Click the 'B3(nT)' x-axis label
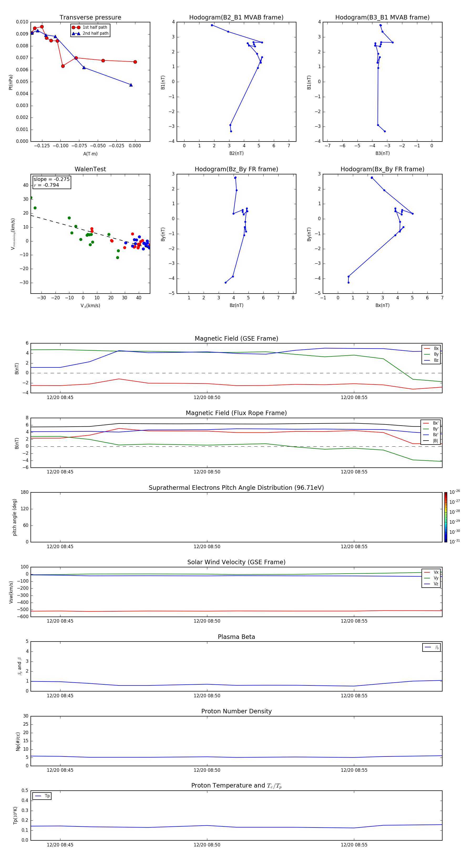The width and height of the screenshot is (473, 868). (382, 153)
